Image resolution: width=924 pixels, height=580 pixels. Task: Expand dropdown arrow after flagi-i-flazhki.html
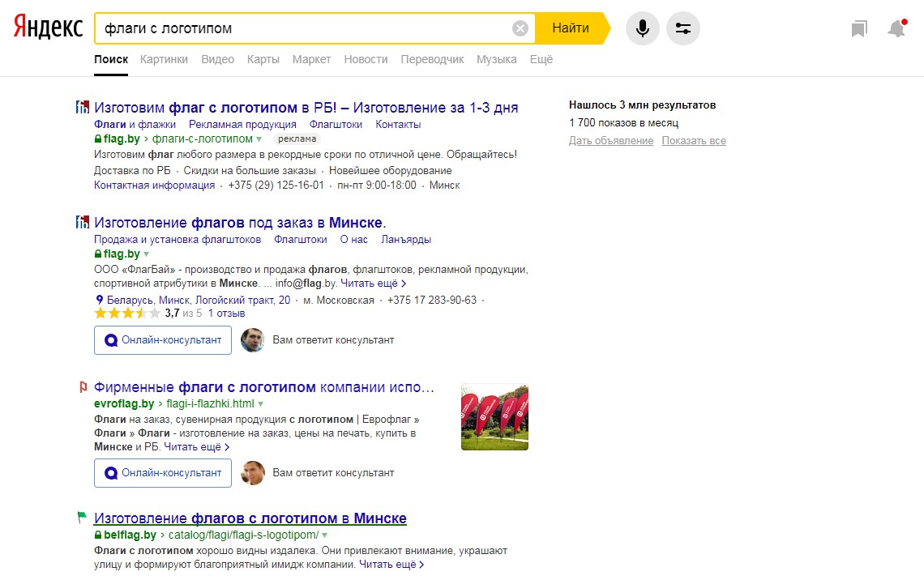[260, 404]
